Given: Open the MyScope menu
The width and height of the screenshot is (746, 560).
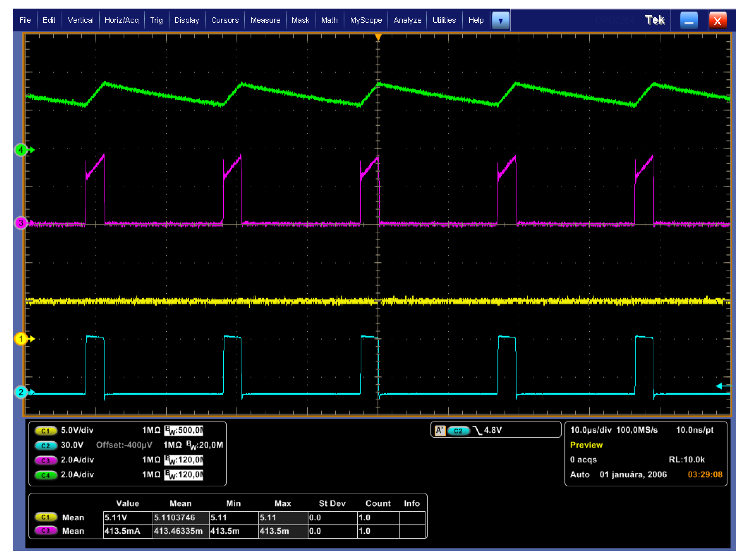Looking at the screenshot, I should [366, 20].
